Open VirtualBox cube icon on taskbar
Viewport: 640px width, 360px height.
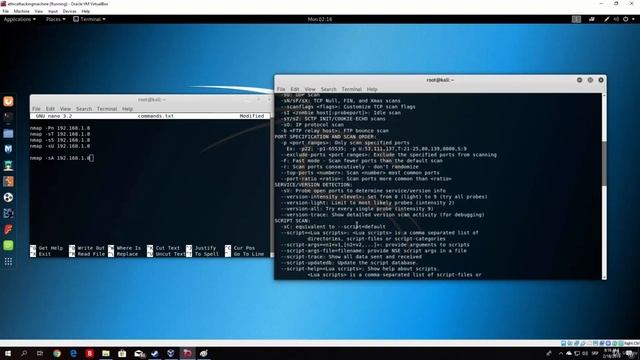[x=171, y=353]
